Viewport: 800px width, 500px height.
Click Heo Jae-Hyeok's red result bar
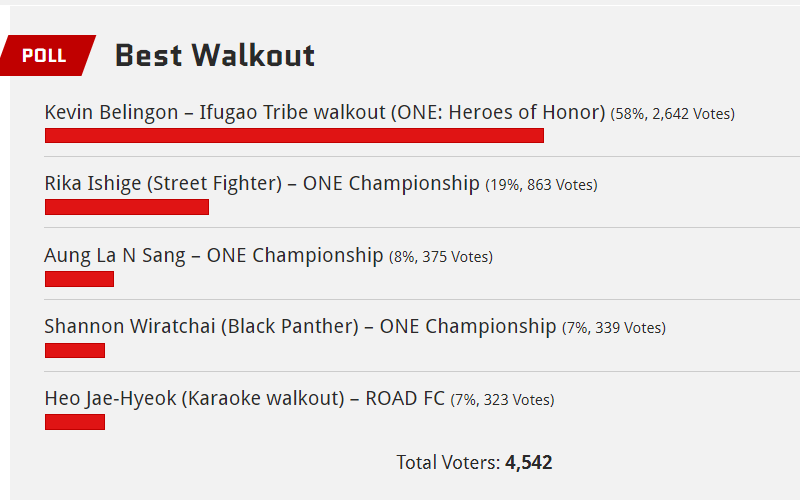point(75,422)
